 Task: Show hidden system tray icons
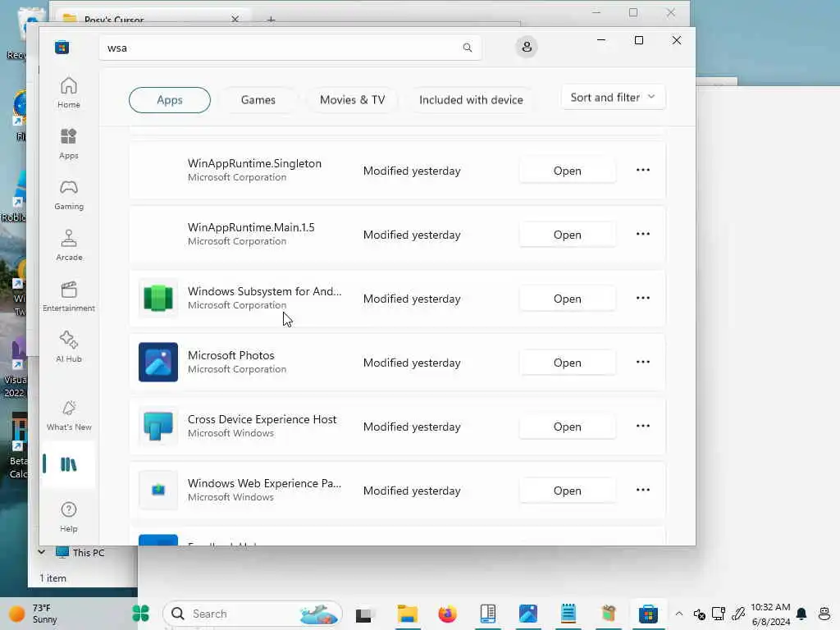(x=678, y=614)
